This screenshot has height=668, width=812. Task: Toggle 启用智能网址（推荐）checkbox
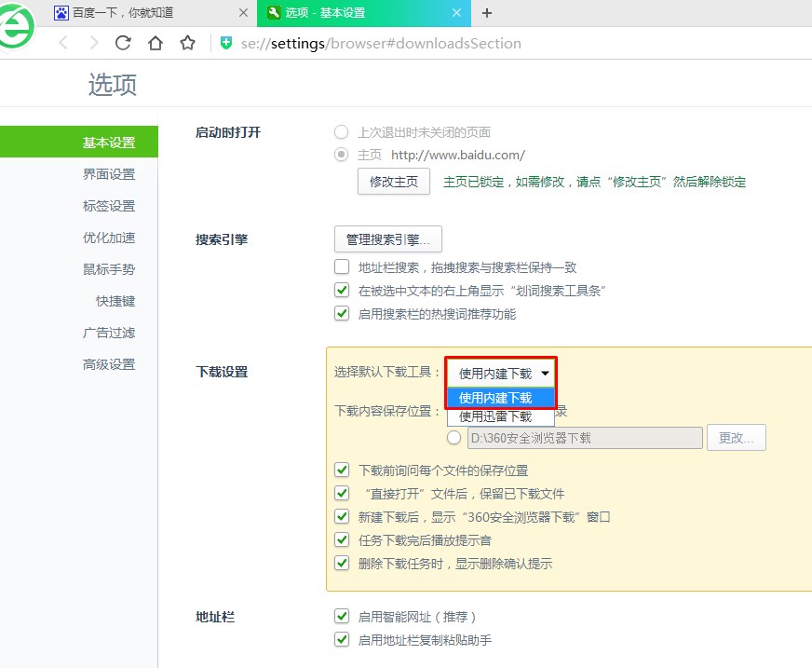tap(342, 617)
